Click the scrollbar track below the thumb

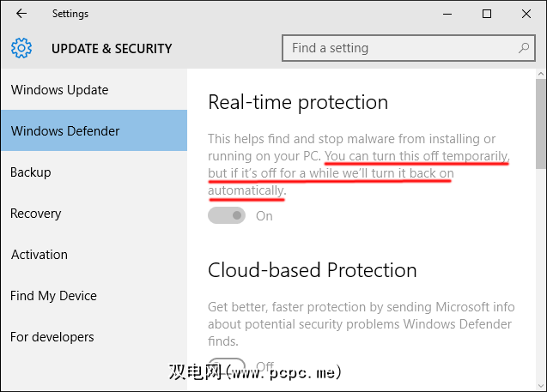pyautogui.click(x=539, y=274)
